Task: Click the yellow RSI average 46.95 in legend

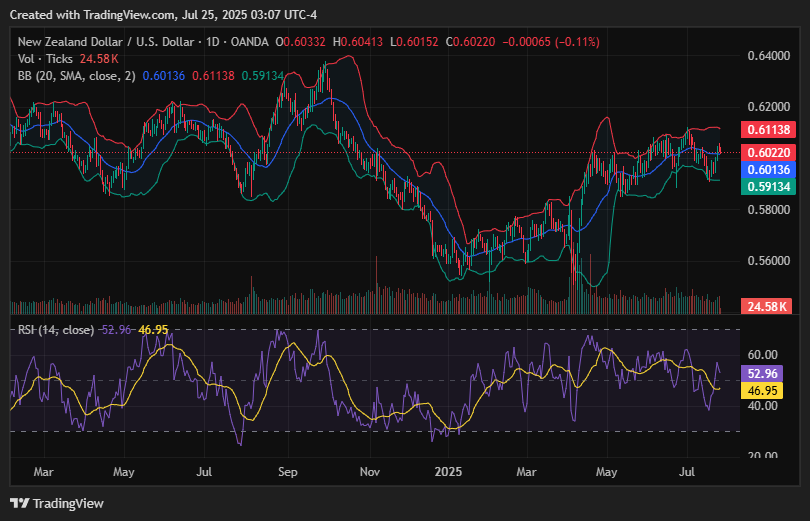Action: (153, 329)
